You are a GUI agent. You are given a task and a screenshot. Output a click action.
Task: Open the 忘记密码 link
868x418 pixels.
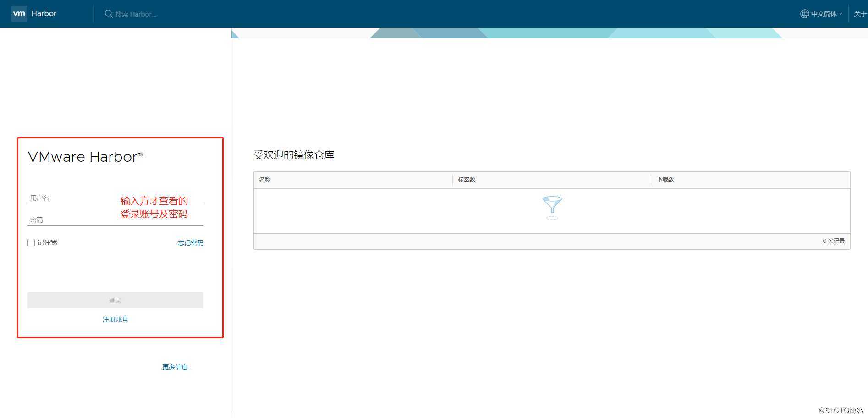point(190,243)
